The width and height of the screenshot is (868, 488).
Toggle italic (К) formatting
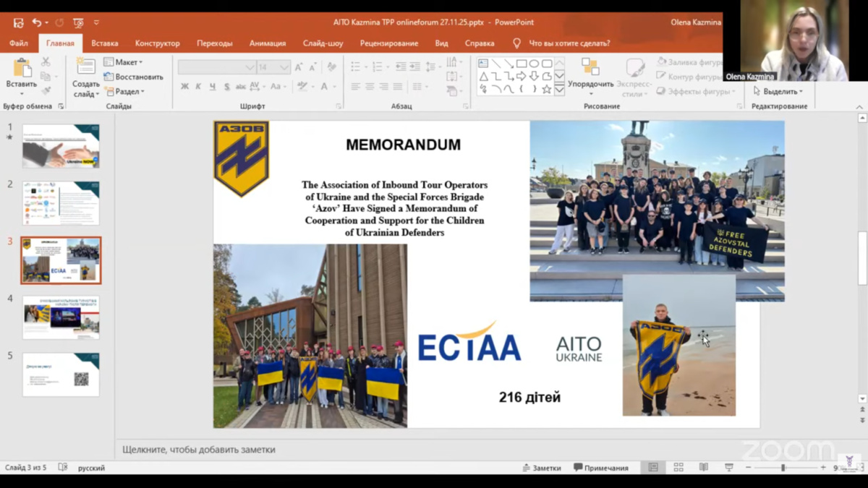point(198,87)
